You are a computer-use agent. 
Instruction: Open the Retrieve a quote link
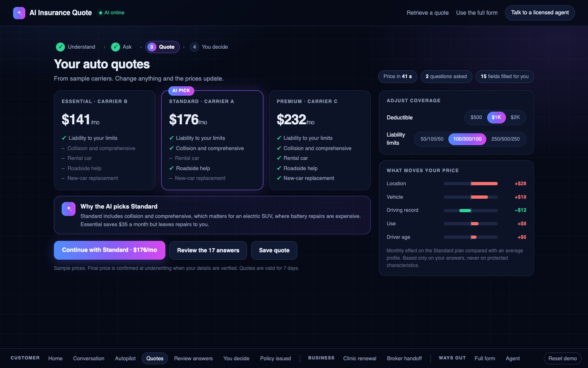pyautogui.click(x=428, y=13)
